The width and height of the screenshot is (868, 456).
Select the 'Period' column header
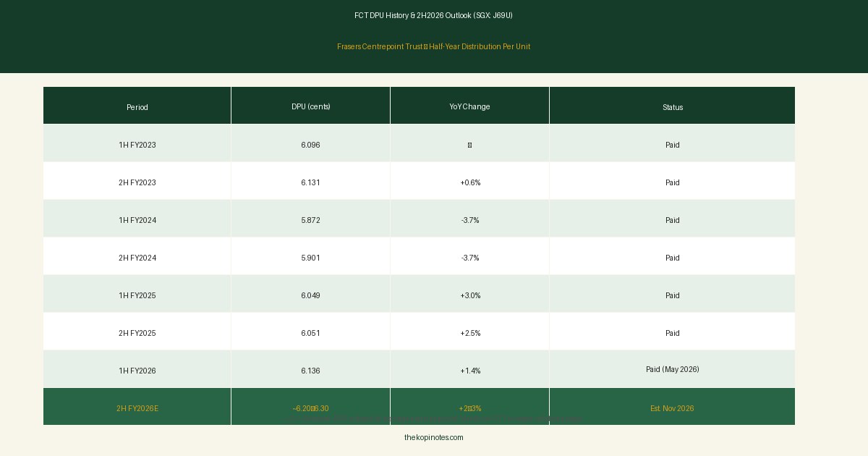[137, 107]
